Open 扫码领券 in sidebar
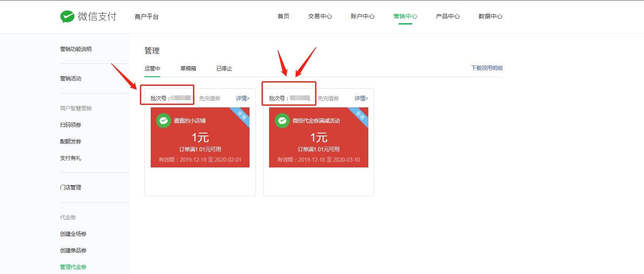This screenshot has height=274, width=644. pos(71,125)
